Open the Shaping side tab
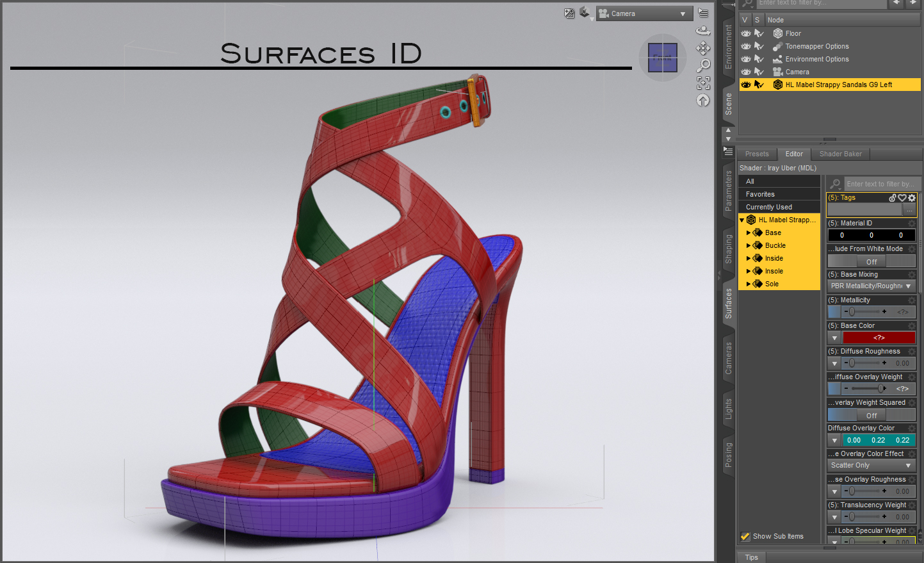Viewport: 924px width, 563px height. point(729,249)
